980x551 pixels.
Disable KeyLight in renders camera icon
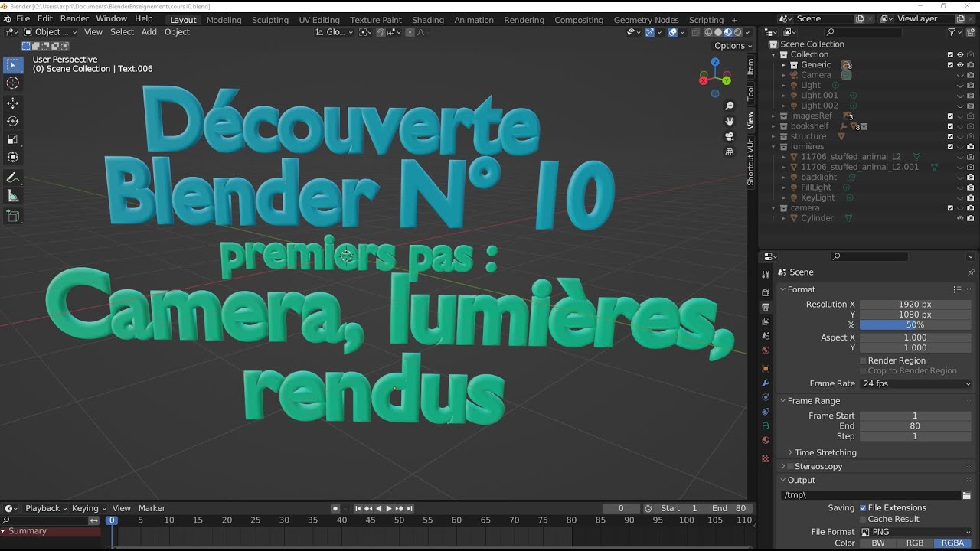click(x=970, y=197)
